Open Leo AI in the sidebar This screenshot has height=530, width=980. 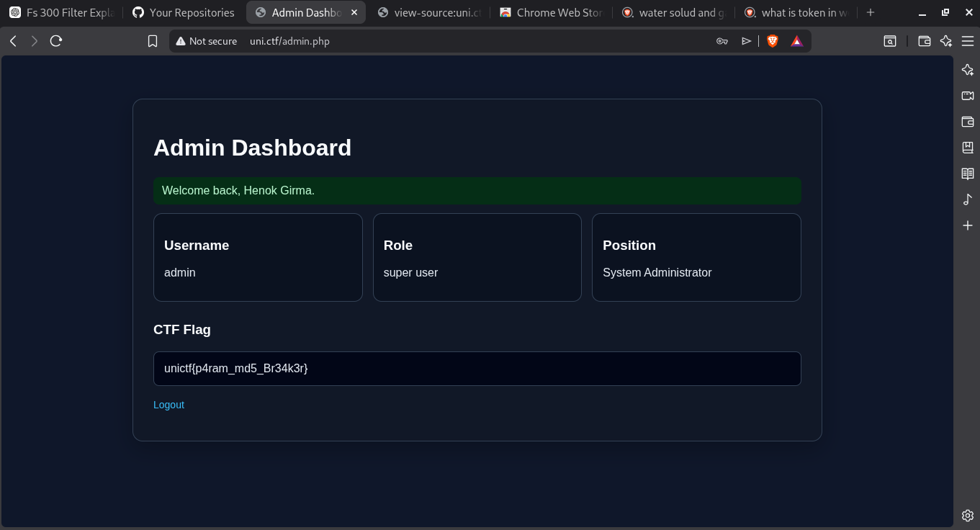click(x=968, y=70)
